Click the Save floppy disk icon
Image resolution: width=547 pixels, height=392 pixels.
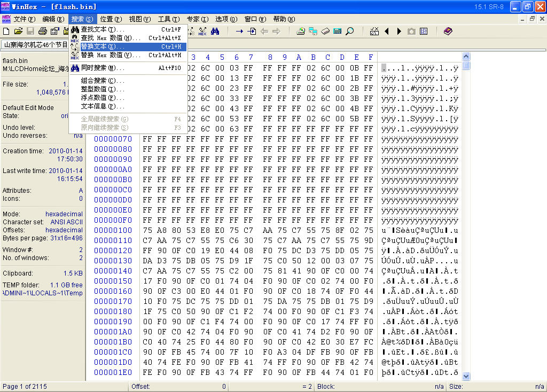tap(30, 32)
